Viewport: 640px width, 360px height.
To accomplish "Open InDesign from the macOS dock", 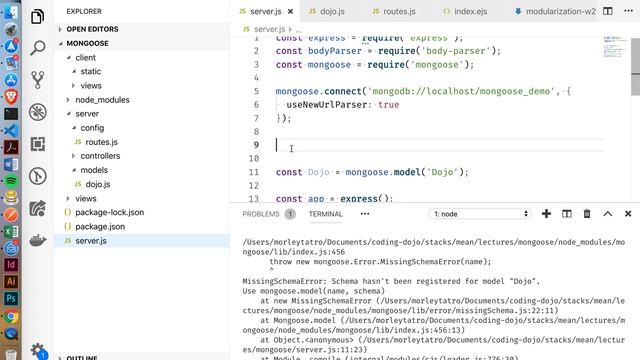I will coord(11,264).
